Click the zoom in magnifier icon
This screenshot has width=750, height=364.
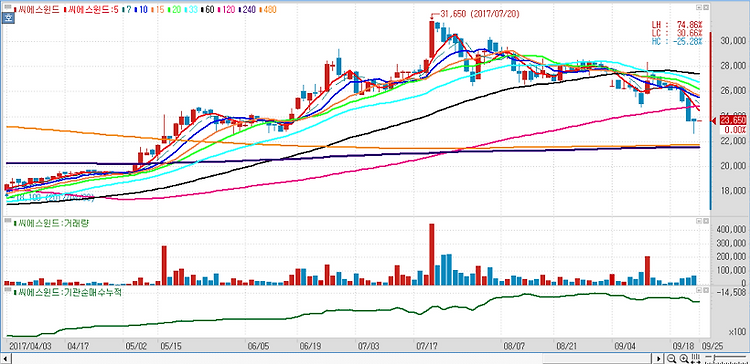click(x=684, y=358)
